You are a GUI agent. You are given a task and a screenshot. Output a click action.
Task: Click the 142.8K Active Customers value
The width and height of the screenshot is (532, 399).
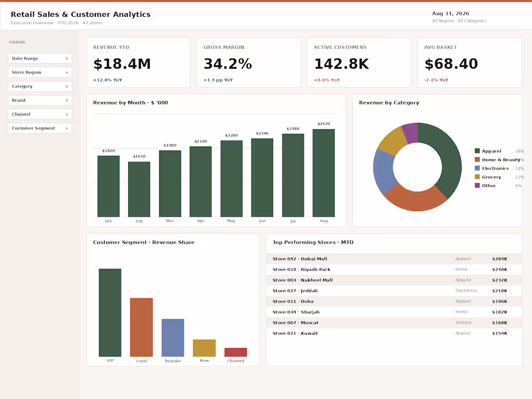pos(341,64)
